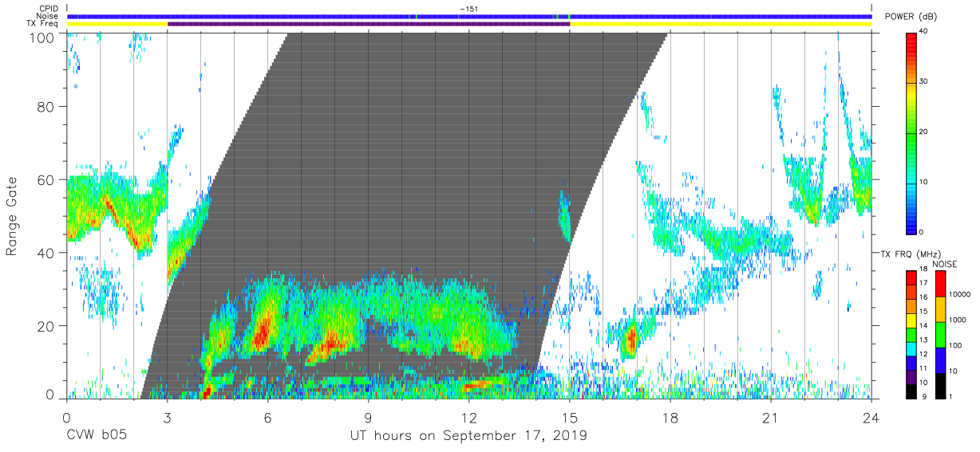Select the power color bar gradient
980x452 pixels.
click(x=911, y=132)
